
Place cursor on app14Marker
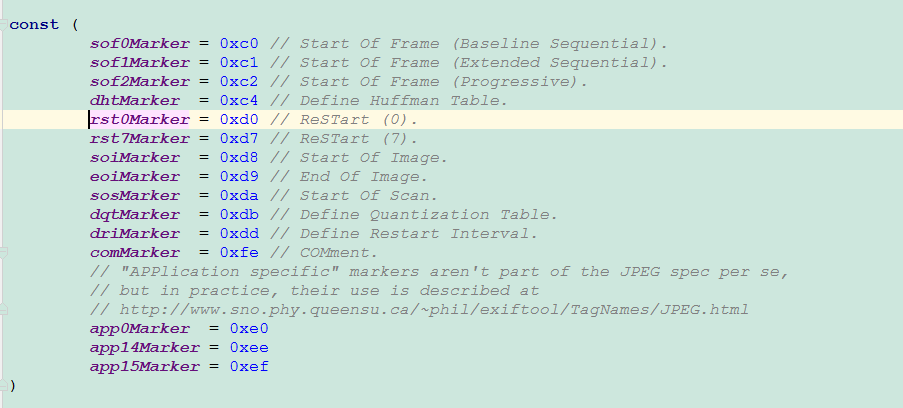(143, 348)
